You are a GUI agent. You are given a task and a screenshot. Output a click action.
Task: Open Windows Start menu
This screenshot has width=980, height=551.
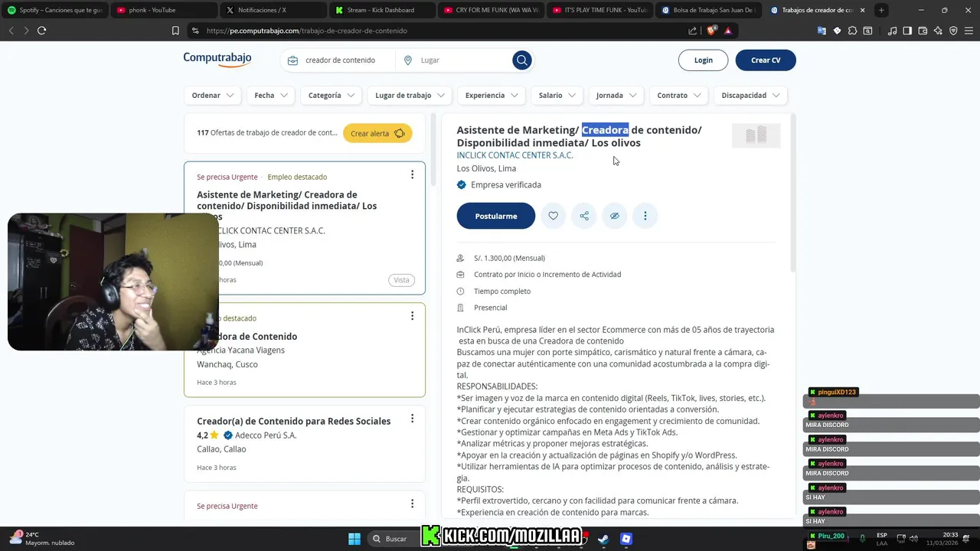354,539
